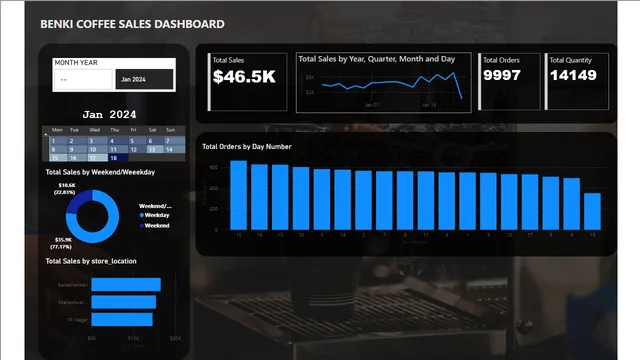Select the top store location bar
Screen dimensions: 640x360
(x=126, y=284)
